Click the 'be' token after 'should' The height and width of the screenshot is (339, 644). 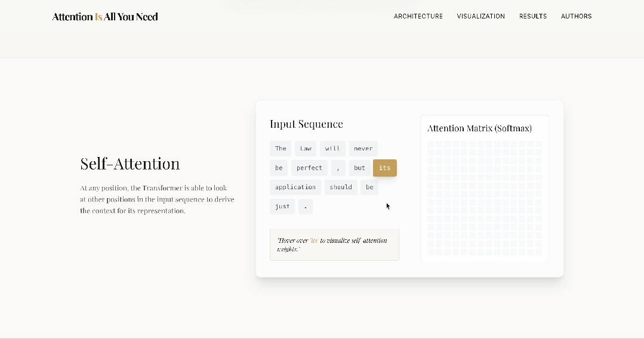click(369, 187)
